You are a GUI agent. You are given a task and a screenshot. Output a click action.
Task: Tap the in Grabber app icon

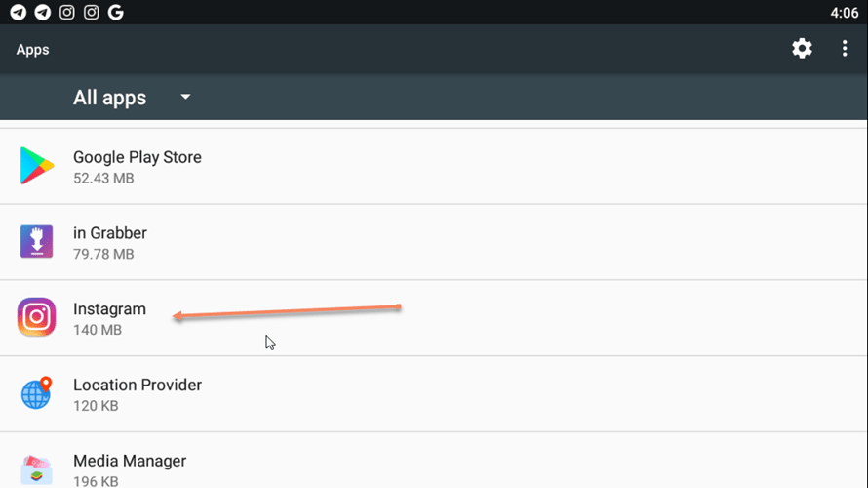36,241
